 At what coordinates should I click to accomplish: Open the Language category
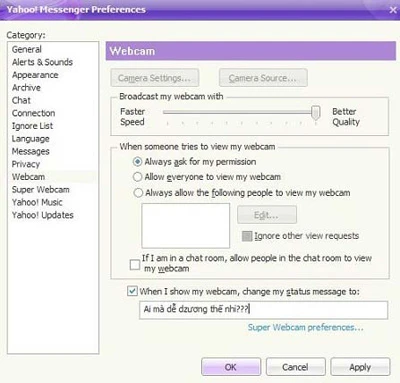(31, 138)
